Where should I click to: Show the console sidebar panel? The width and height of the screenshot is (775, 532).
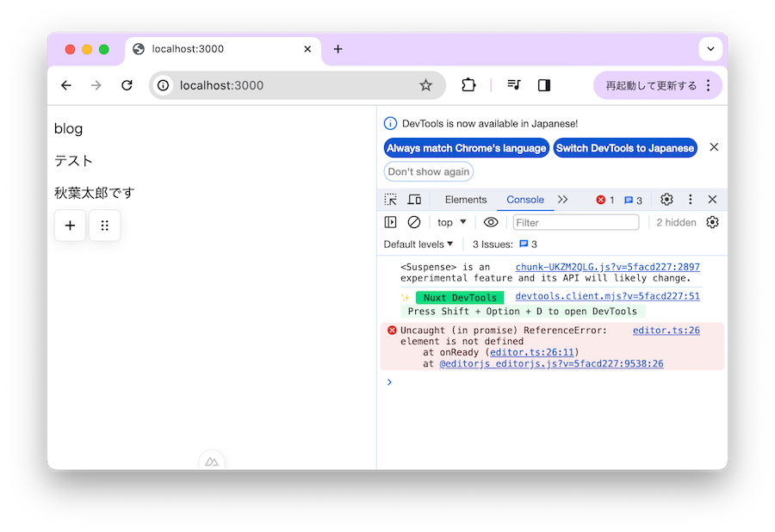coord(391,222)
